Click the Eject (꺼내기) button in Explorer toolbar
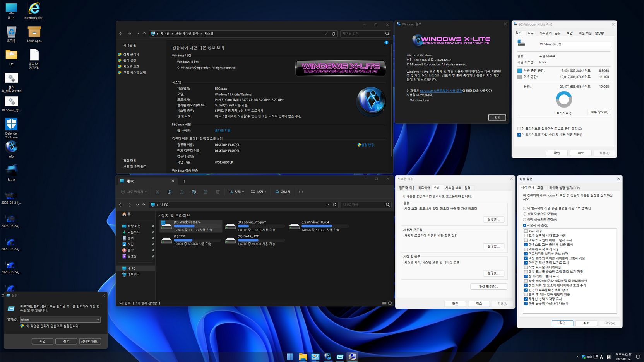The image size is (644, 362). 283,192
